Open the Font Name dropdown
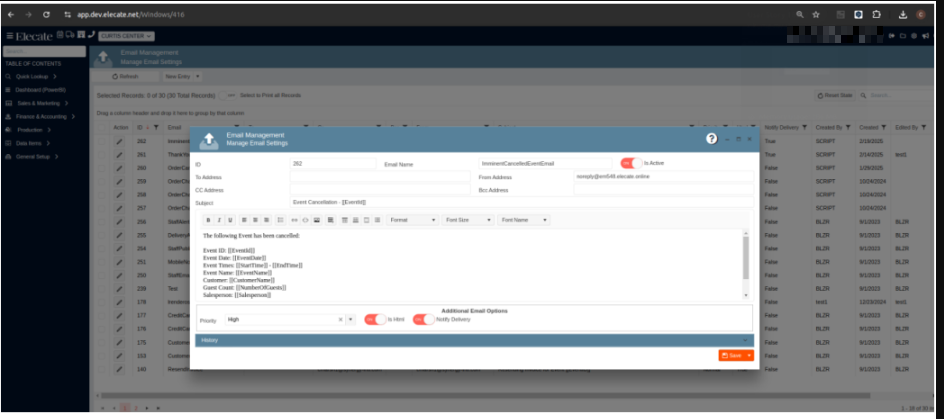Image resolution: width=944 pixels, height=419 pixels. tap(525, 219)
